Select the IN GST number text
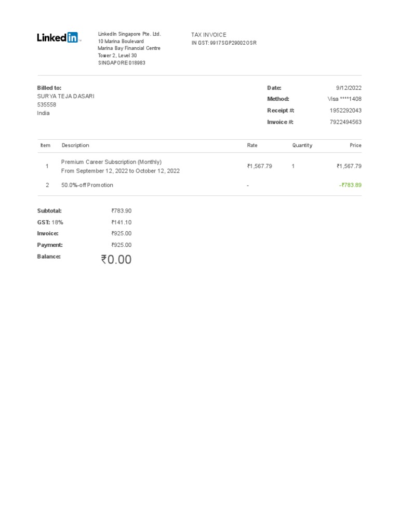This screenshot has width=399, height=532. 224,43
